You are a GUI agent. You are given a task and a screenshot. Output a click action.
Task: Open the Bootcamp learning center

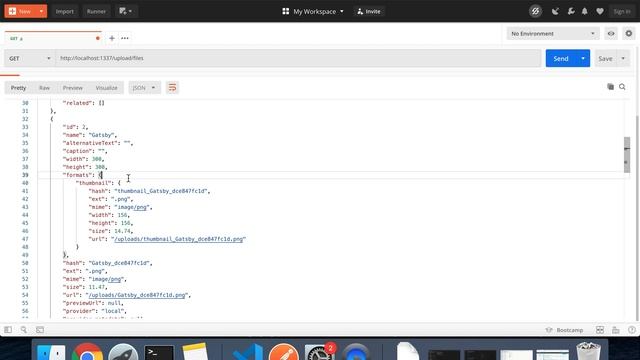click(x=565, y=330)
